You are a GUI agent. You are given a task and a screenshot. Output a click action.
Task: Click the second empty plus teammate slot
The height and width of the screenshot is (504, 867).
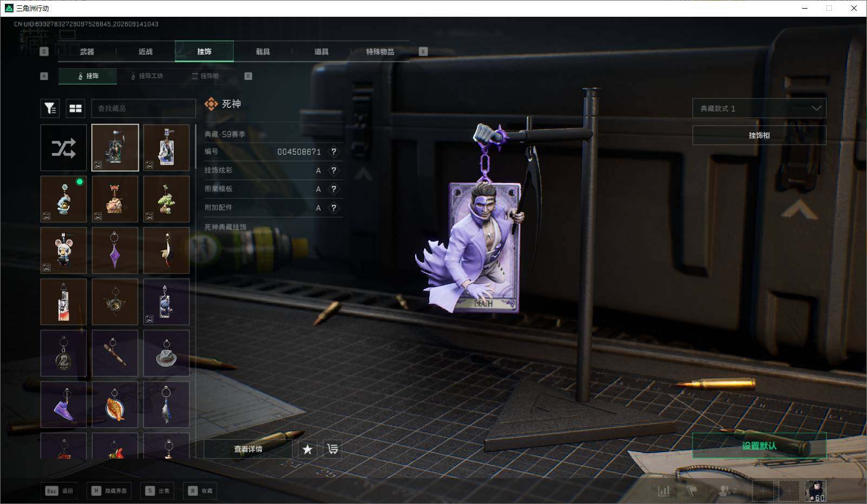click(x=789, y=490)
